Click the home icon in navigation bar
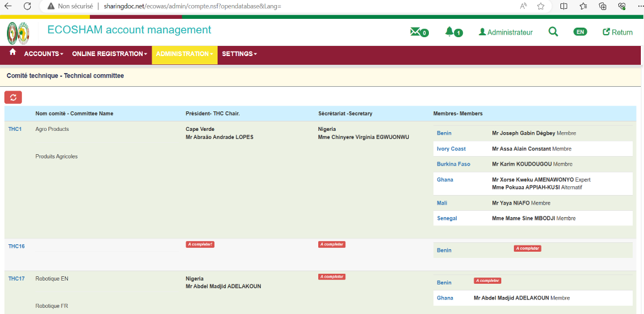 (13, 53)
